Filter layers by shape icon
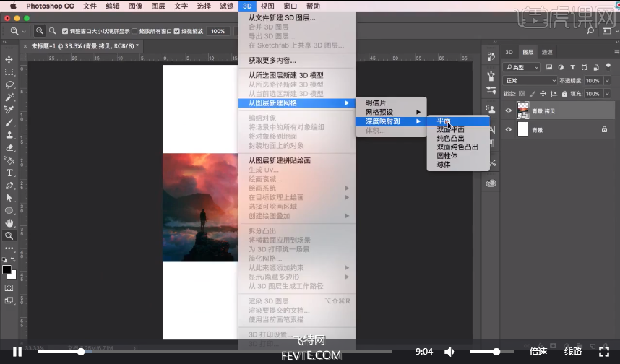620x364 pixels. 585,67
